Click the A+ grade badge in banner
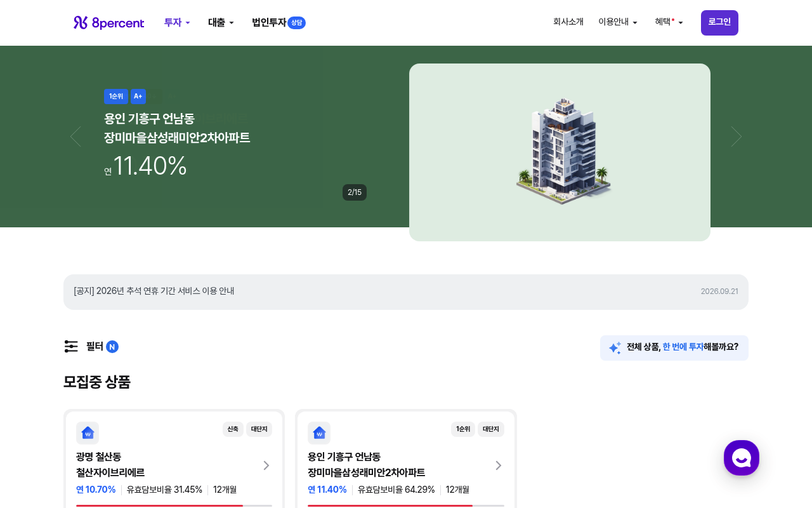The height and width of the screenshot is (508, 812). tap(138, 97)
